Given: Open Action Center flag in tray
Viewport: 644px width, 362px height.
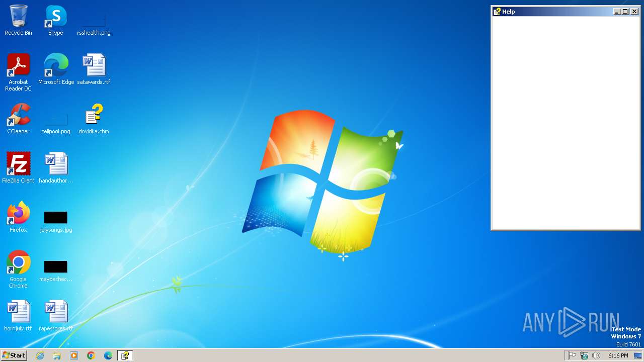Looking at the screenshot, I should [572, 355].
